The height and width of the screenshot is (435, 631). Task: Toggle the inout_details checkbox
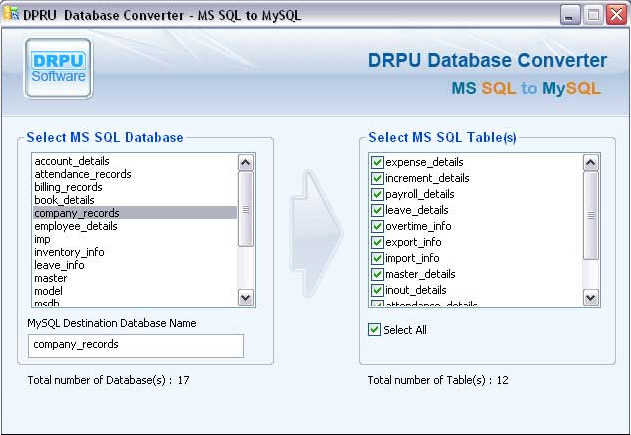[x=377, y=290]
